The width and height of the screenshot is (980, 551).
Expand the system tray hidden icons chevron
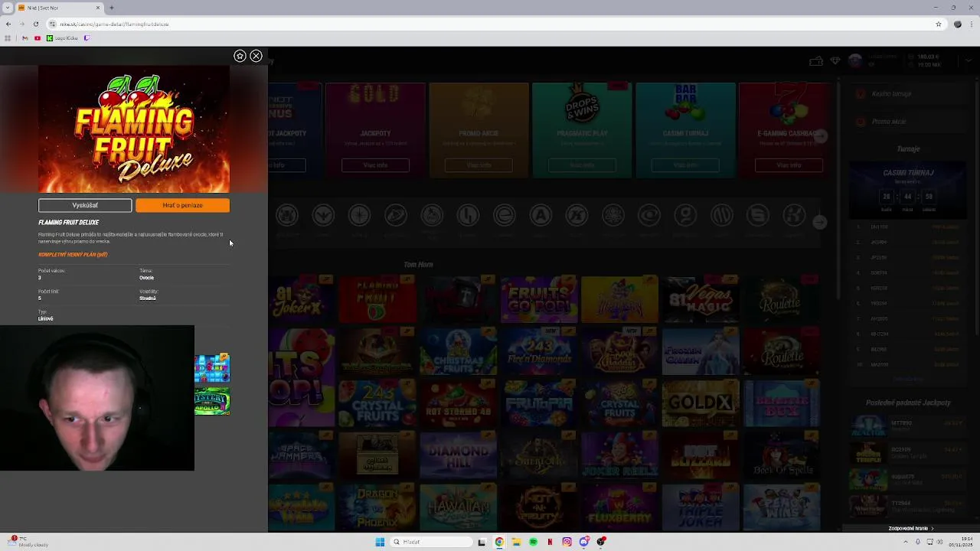906,542
